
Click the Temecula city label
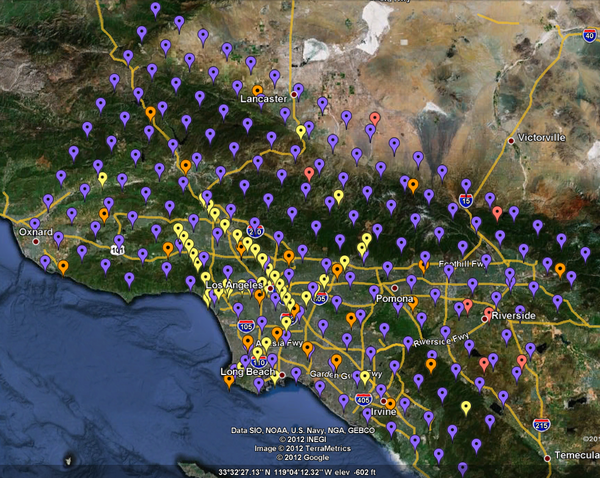[575, 455]
